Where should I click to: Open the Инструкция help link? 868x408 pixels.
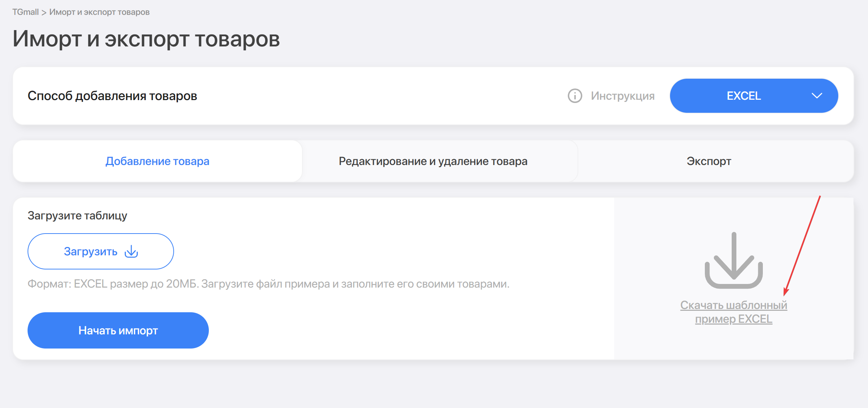(623, 96)
